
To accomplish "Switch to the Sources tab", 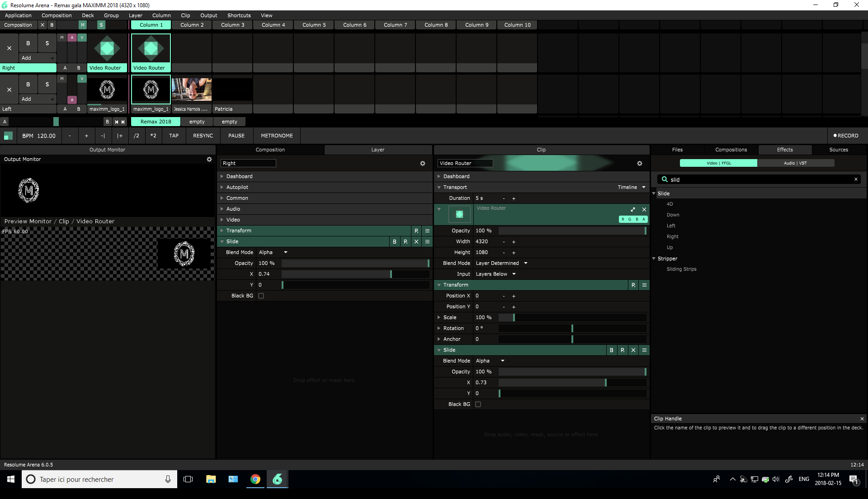I will click(x=839, y=150).
